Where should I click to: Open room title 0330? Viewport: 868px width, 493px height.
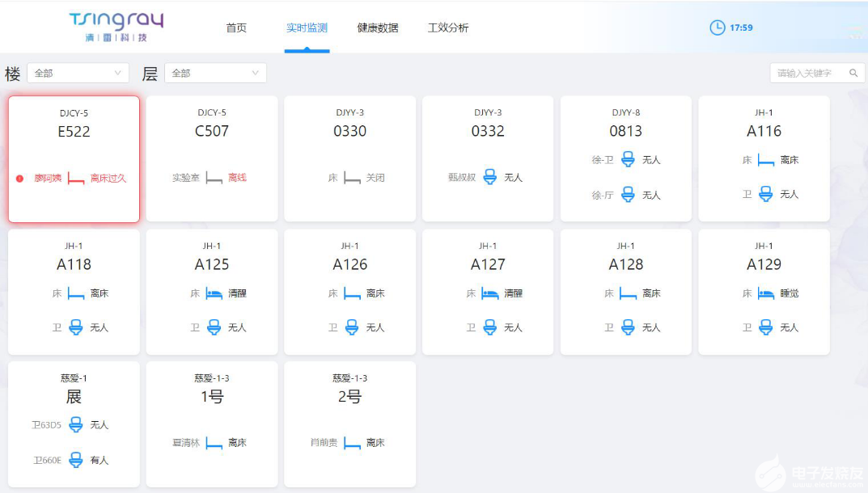tap(349, 131)
